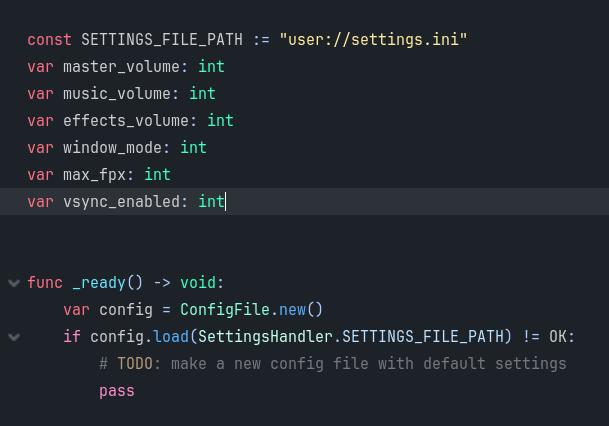Collapse the _ready function fold arrow
Viewport: 609px width, 426px height.
pos(14,283)
